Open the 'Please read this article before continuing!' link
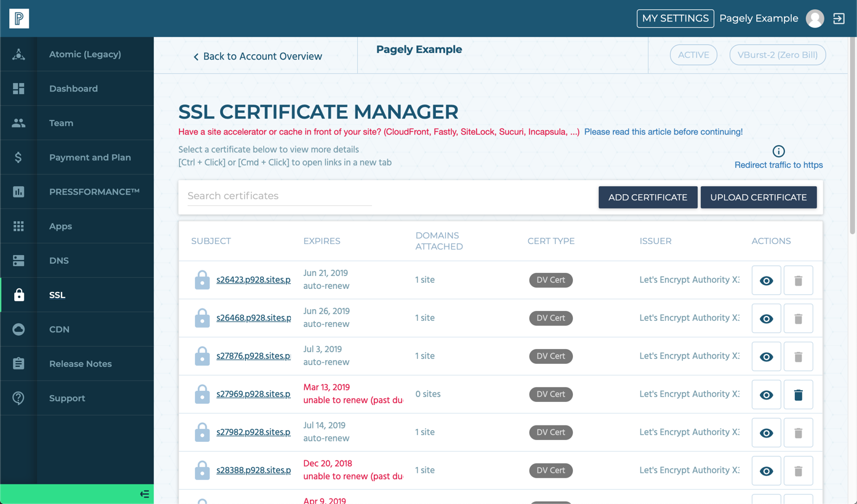This screenshot has height=504, width=857. [663, 132]
